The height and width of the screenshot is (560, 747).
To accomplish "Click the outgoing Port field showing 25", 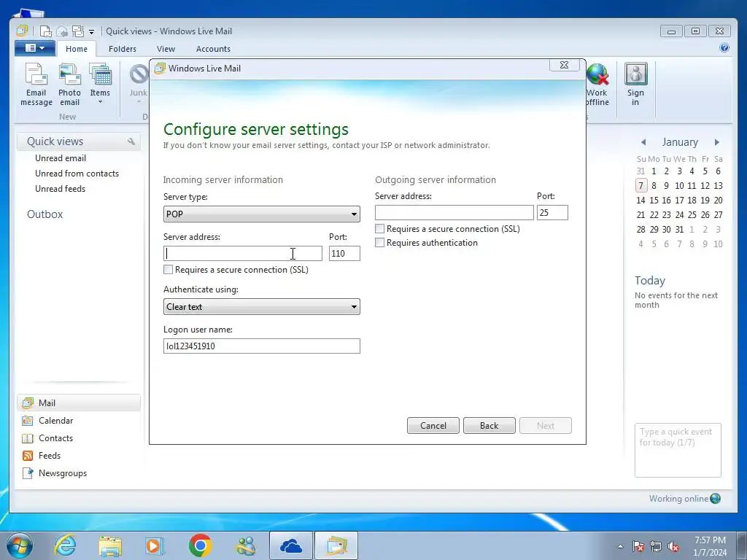I will tap(553, 212).
